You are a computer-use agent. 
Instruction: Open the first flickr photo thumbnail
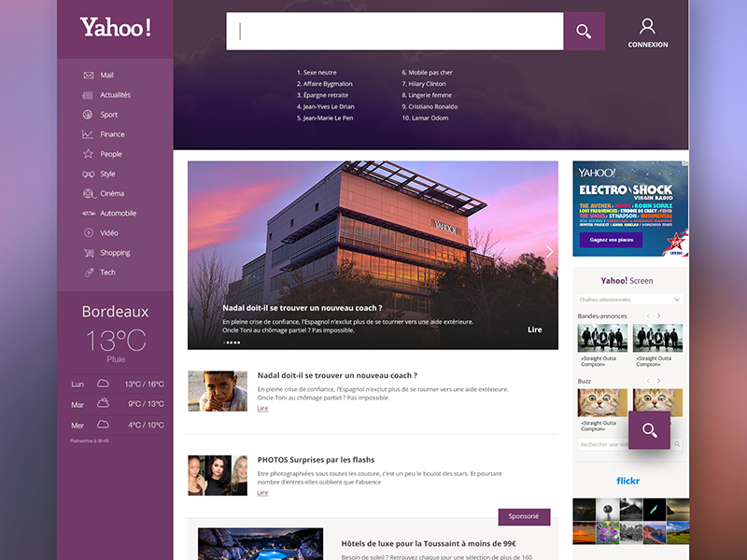(x=585, y=510)
